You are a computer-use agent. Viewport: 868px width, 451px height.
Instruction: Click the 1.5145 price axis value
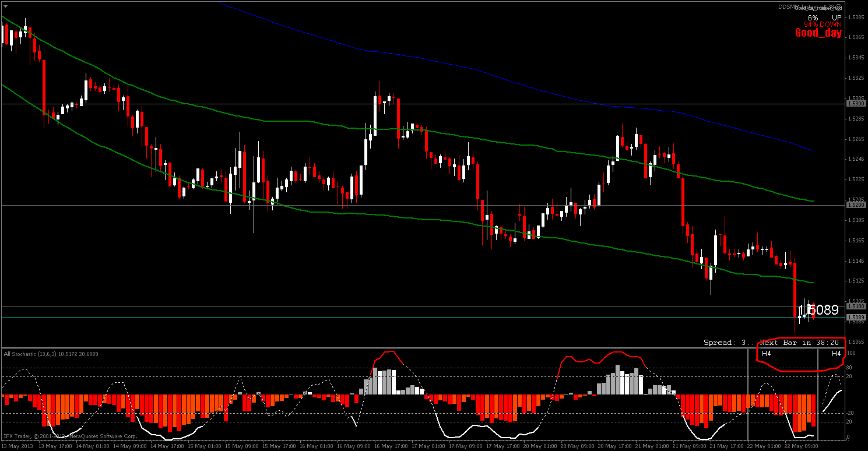(856, 260)
